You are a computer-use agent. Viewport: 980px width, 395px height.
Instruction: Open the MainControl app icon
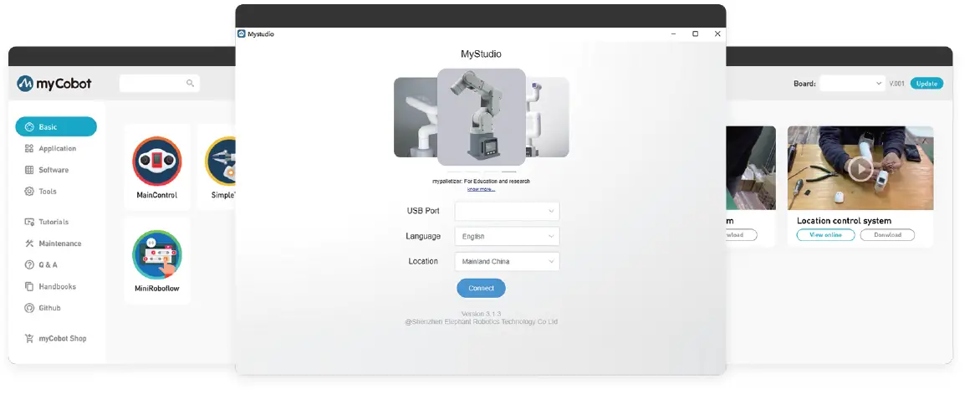157,161
